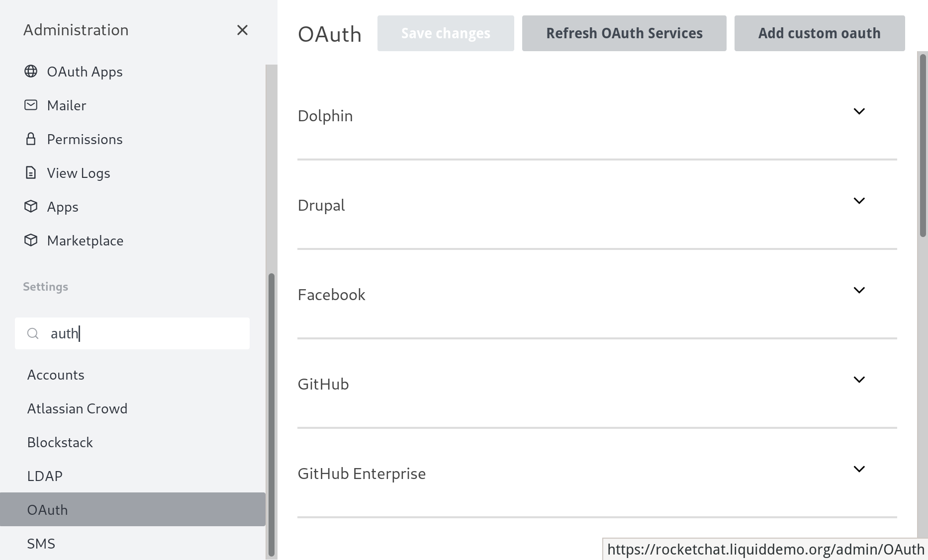Click the Apps cube icon

pyautogui.click(x=31, y=206)
